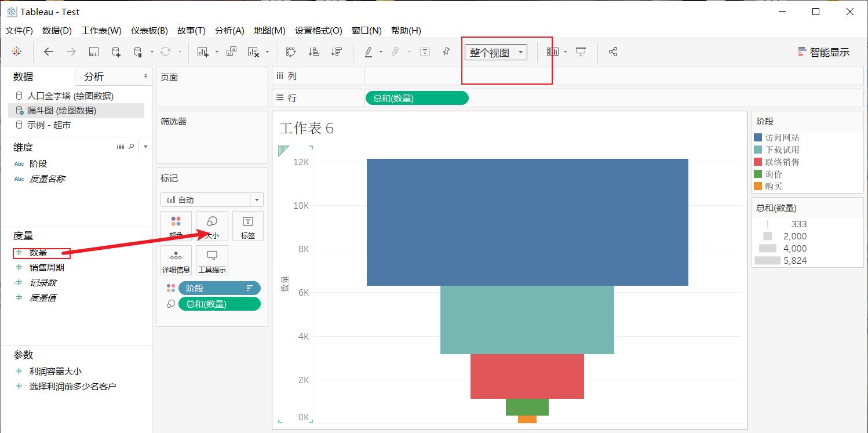Click the 智能显示 Show Me button
The image size is (868, 433).
(x=823, y=52)
